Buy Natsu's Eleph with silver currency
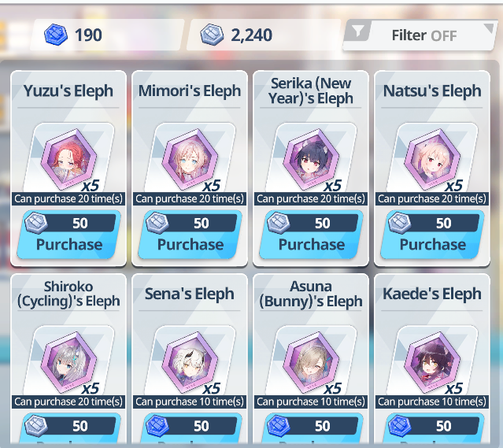 point(432,235)
